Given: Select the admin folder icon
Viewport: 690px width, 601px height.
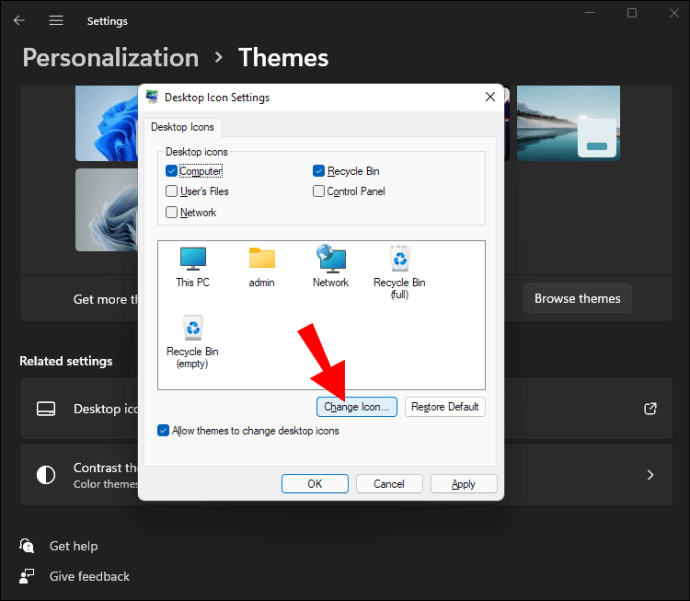Looking at the screenshot, I should (x=262, y=260).
